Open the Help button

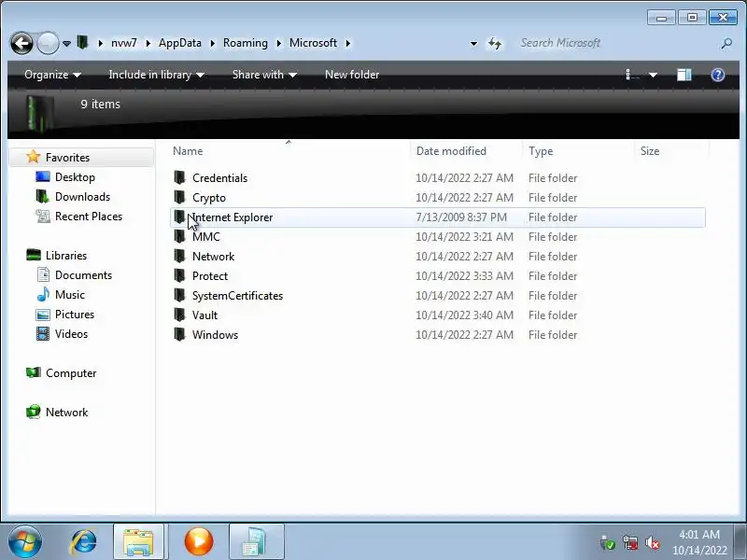pyautogui.click(x=718, y=75)
